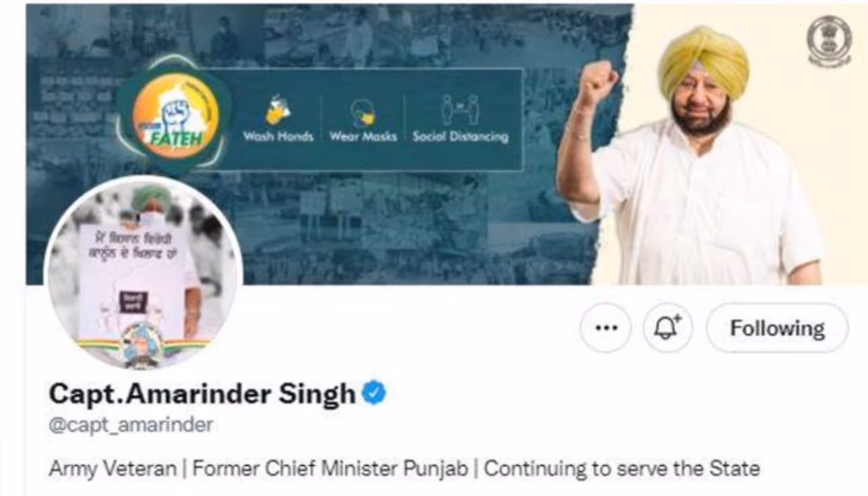The height and width of the screenshot is (496, 868).
Task: Click the raised fist in banner photo
Action: coord(597,82)
